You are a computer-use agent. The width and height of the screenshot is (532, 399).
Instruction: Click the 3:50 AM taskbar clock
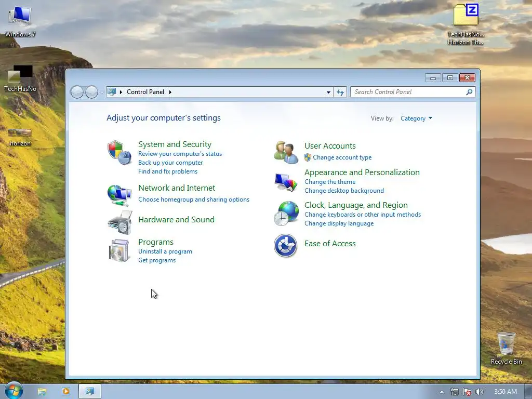(x=505, y=392)
